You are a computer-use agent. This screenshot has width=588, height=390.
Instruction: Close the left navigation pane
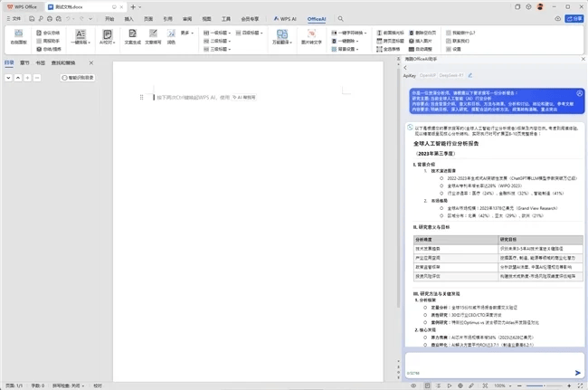(x=91, y=62)
